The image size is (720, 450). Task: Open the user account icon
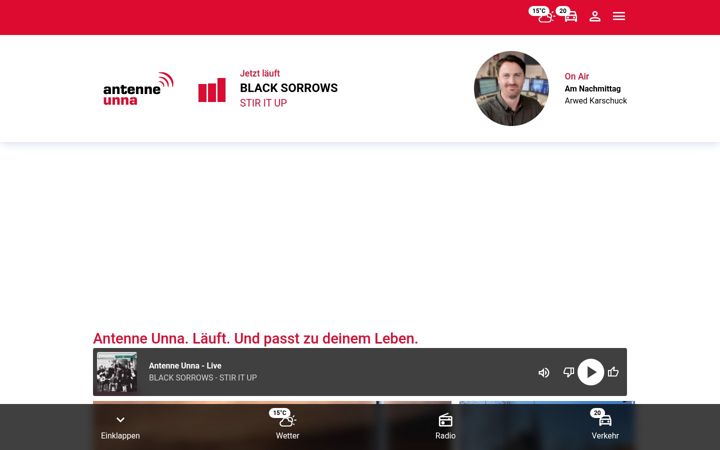point(595,17)
